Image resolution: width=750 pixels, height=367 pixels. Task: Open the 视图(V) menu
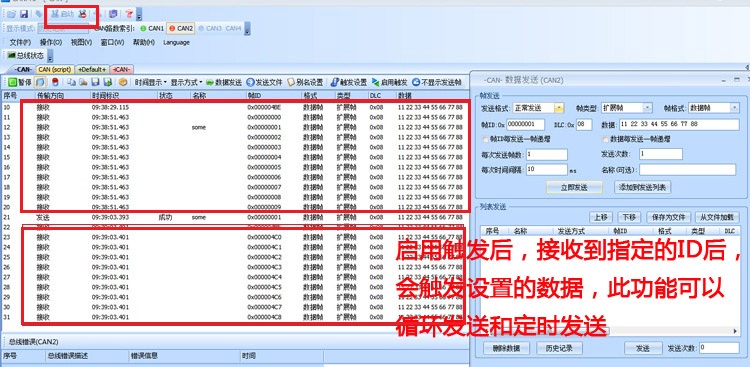point(81,43)
